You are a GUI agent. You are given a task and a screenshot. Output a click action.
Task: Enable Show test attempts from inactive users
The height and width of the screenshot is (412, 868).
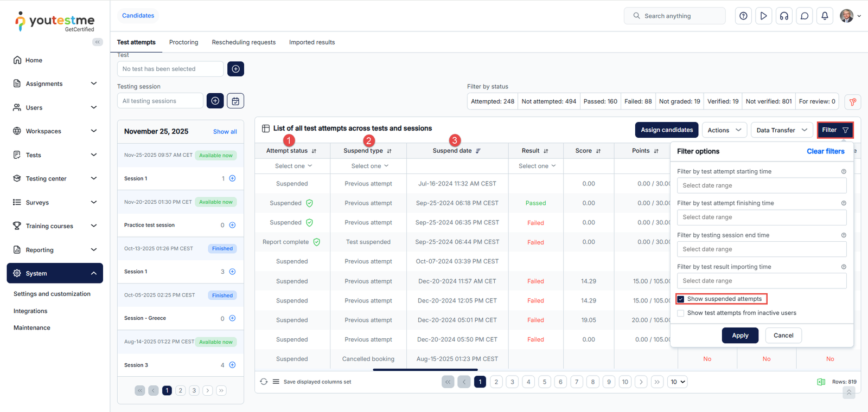pos(681,313)
